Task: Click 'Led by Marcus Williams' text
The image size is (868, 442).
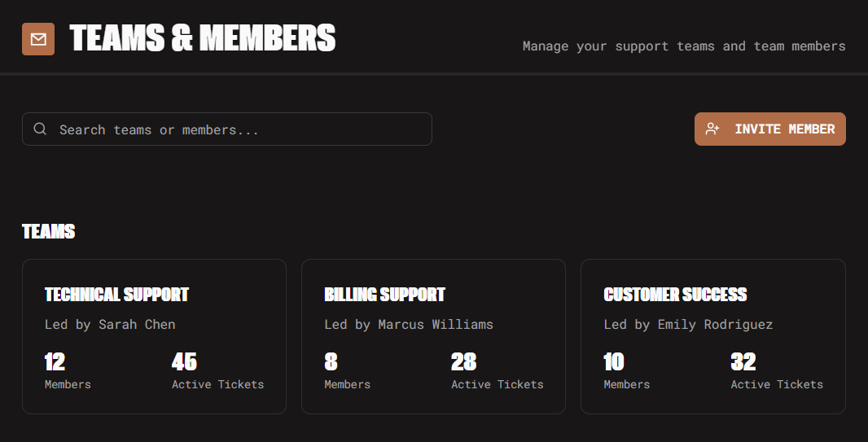Action: [408, 324]
